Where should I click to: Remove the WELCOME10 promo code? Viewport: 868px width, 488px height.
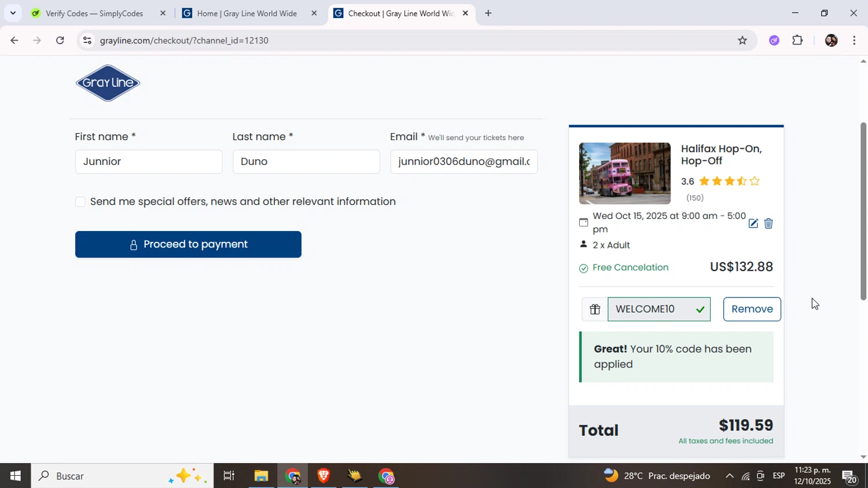[x=752, y=309]
